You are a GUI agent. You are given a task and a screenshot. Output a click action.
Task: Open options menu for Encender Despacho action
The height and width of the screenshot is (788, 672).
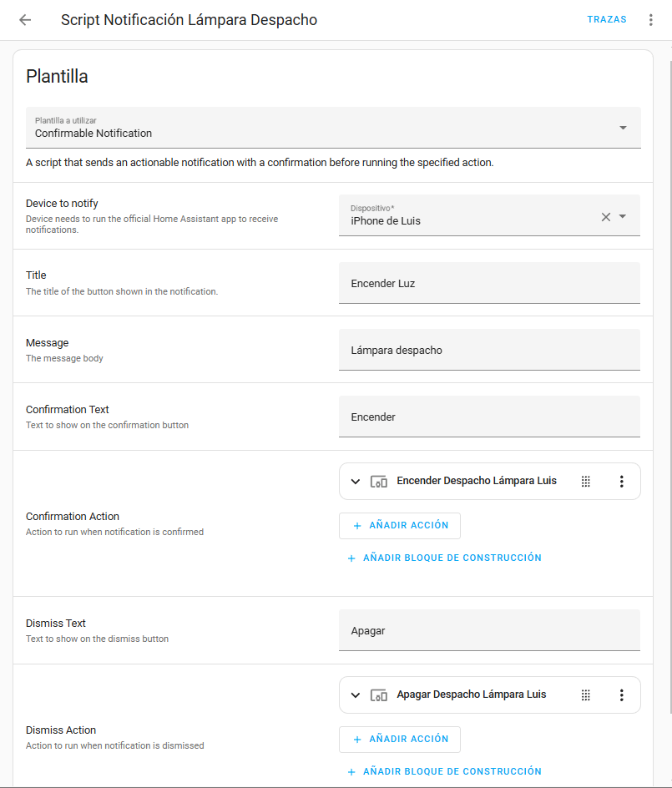click(621, 481)
